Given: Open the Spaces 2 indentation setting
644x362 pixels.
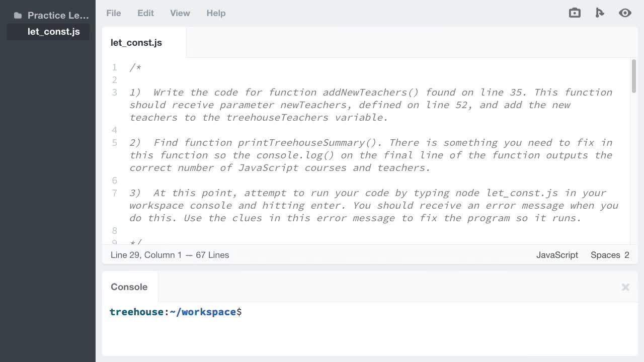Looking at the screenshot, I should [x=610, y=255].
